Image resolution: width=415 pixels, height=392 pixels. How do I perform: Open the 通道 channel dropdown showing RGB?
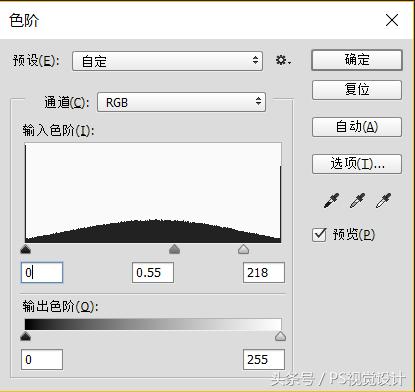181,102
